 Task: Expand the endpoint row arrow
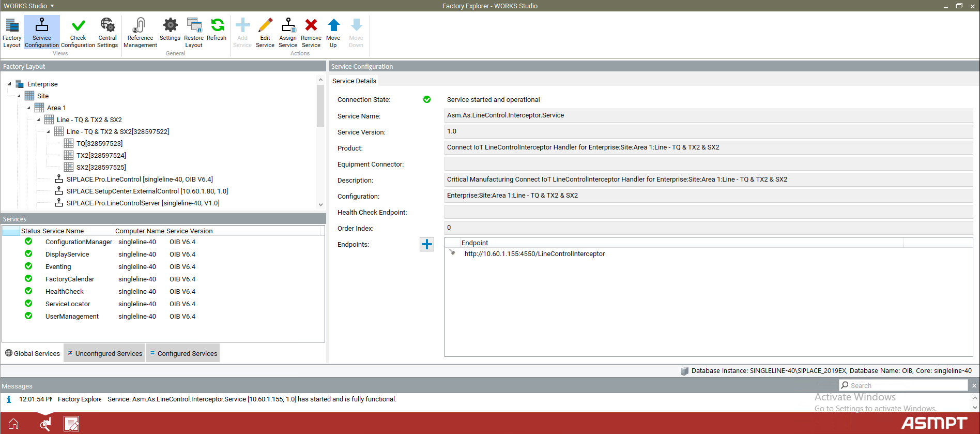pos(452,252)
